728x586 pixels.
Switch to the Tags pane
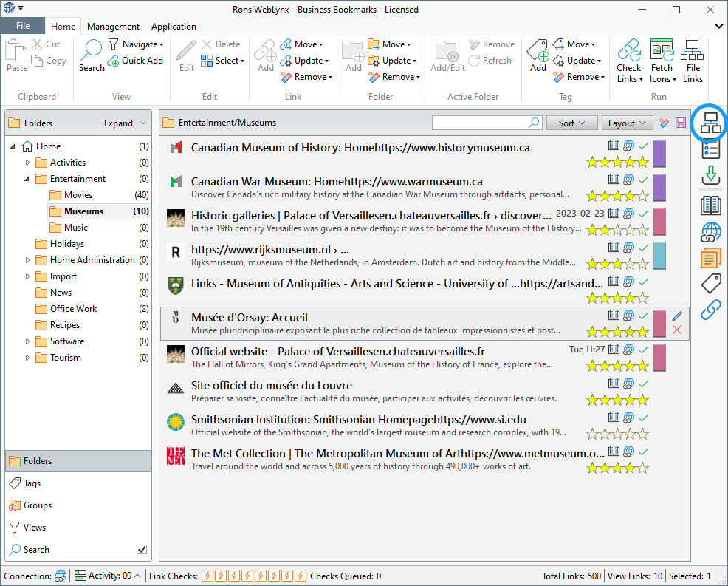pos(78,483)
